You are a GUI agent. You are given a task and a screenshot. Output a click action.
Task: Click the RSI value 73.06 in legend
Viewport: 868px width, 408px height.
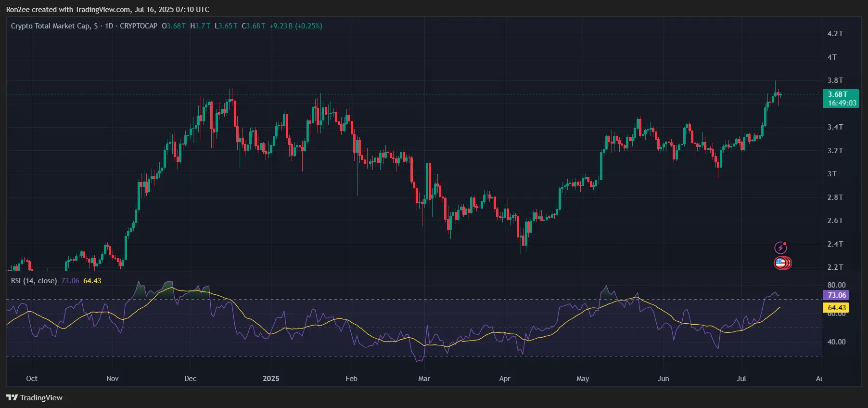70,281
